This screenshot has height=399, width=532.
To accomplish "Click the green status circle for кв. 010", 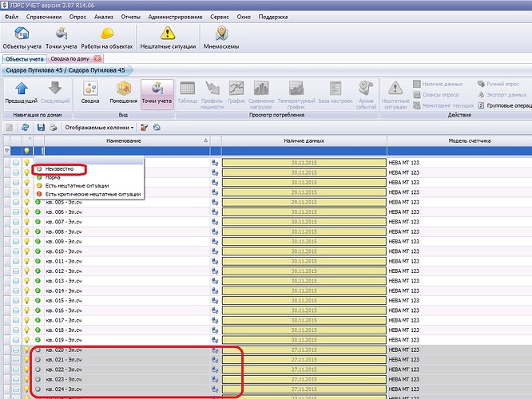I will (x=38, y=251).
